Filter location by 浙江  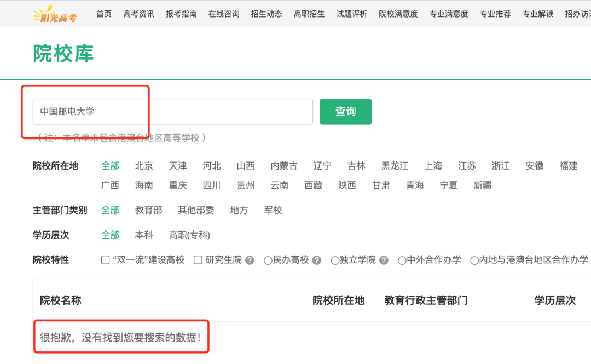tap(501, 166)
